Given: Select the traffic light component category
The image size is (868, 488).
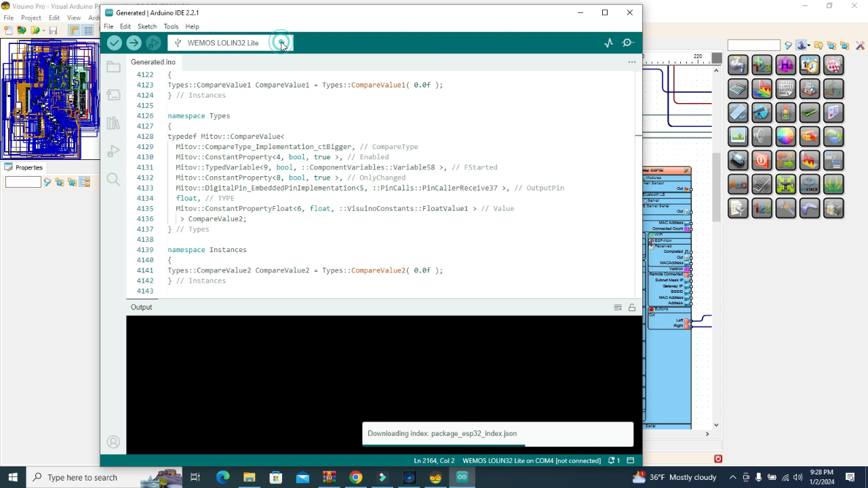Looking at the screenshot, I should 785,112.
